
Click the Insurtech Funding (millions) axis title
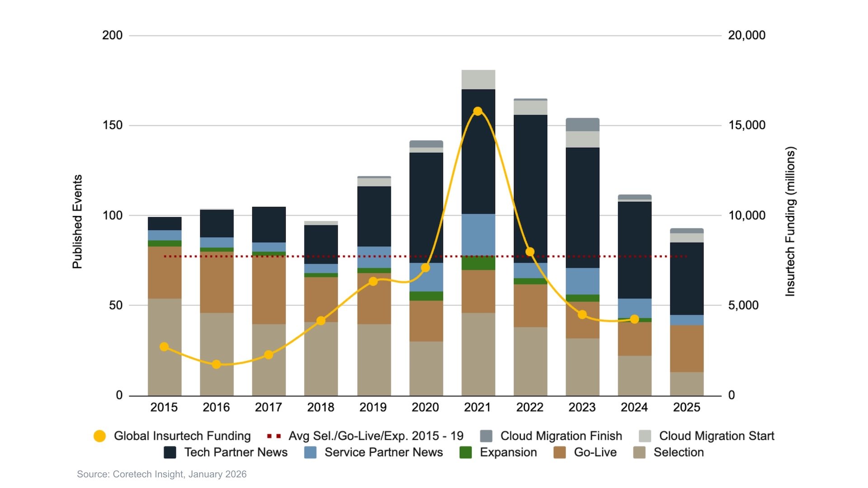[x=790, y=221]
